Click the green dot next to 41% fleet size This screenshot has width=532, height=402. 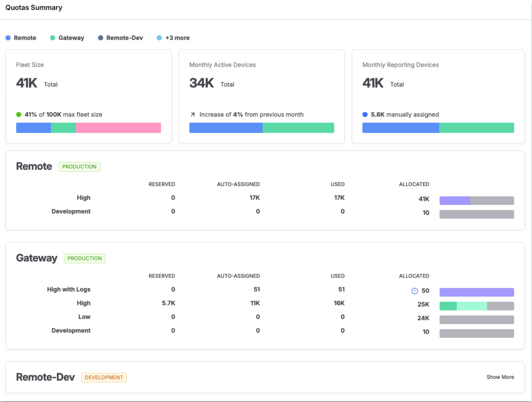pos(19,115)
